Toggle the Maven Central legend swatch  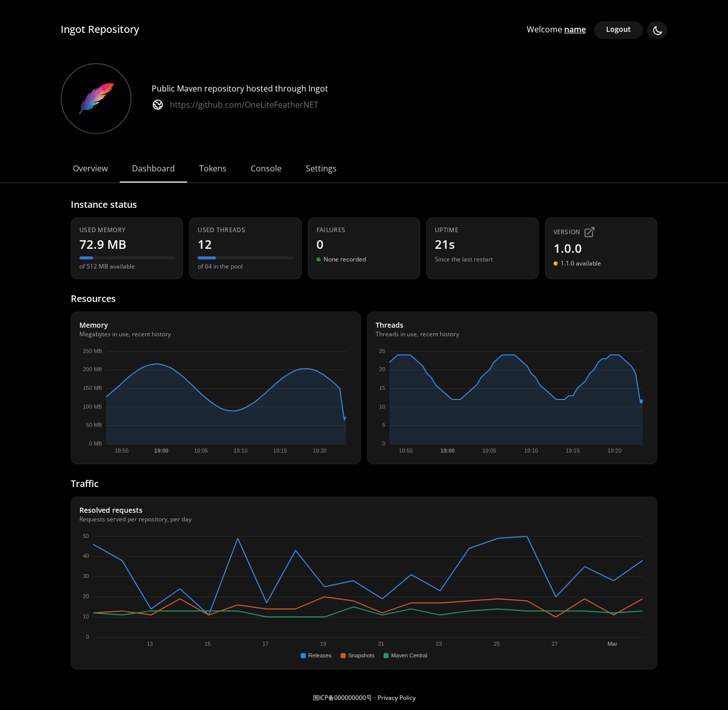(x=386, y=655)
